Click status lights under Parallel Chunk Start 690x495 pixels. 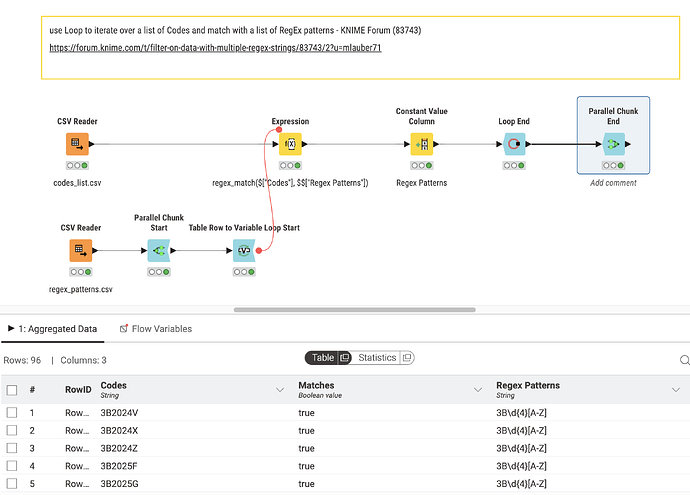(x=159, y=272)
